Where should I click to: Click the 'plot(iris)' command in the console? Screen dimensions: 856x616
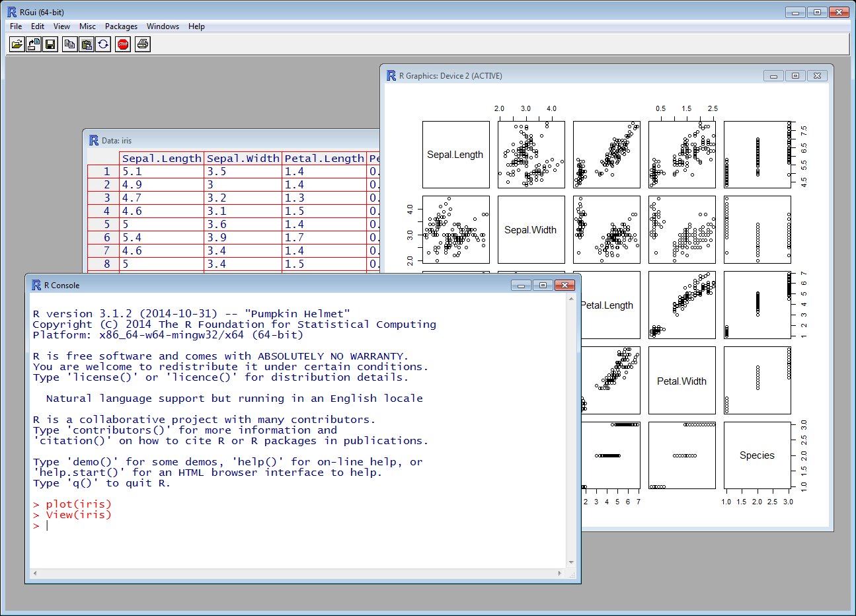point(79,504)
